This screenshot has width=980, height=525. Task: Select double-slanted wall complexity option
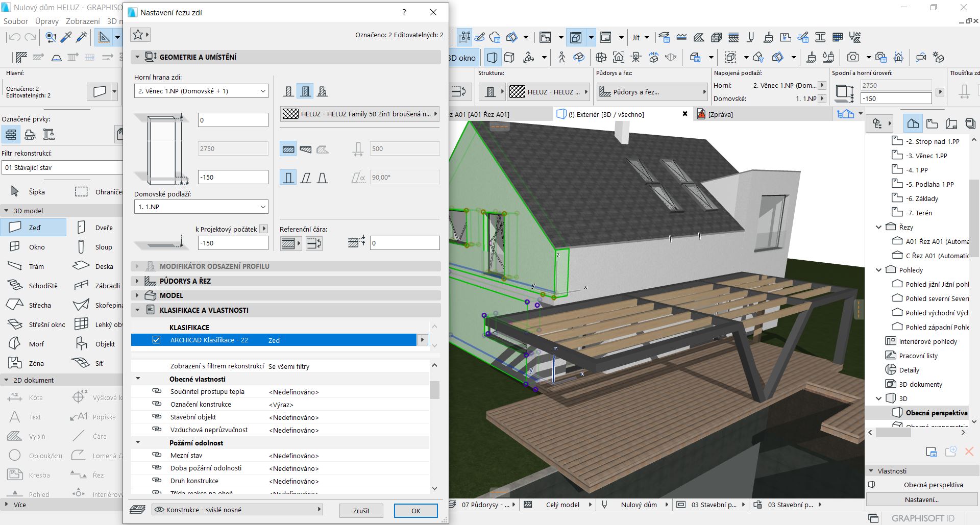(322, 178)
